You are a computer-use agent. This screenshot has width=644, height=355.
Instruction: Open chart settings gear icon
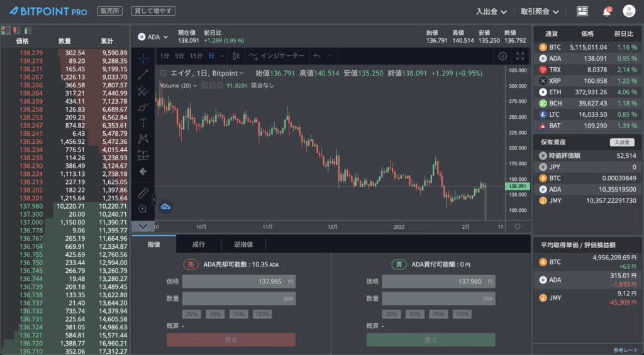502,56
